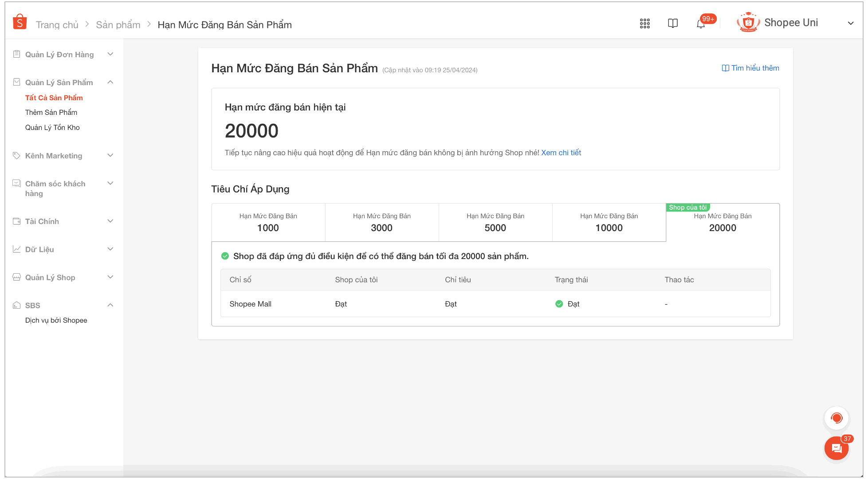This screenshot has height=479, width=868.
Task: Select the Hạn Mức Đăng Bán 5000 tab
Action: point(495,222)
